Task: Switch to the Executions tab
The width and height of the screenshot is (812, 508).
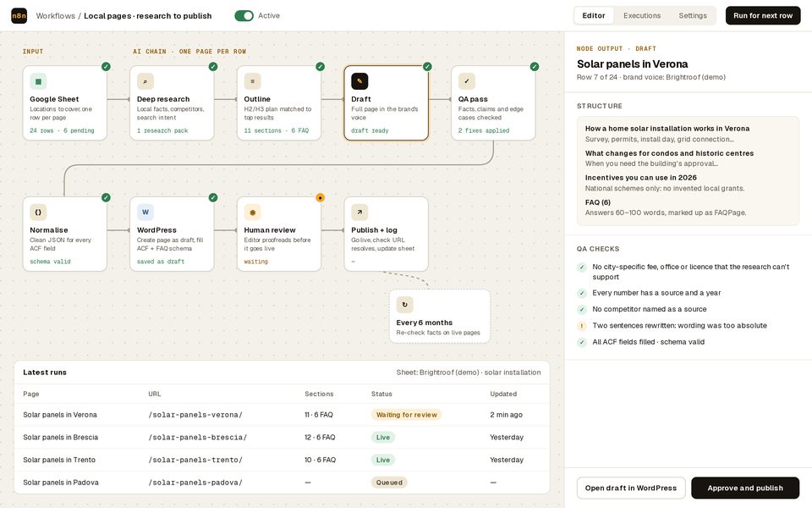Action: click(x=642, y=15)
